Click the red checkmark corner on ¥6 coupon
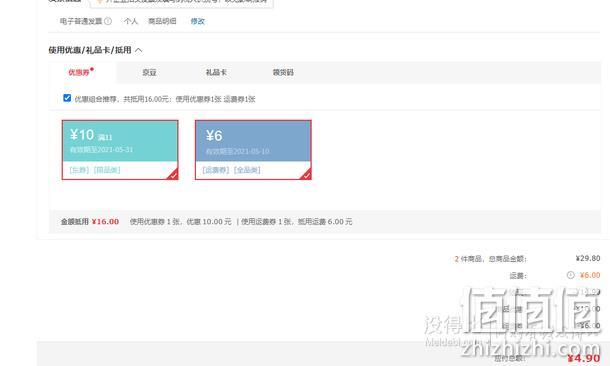Image resolution: width=610 pixels, height=366 pixels. point(306,174)
